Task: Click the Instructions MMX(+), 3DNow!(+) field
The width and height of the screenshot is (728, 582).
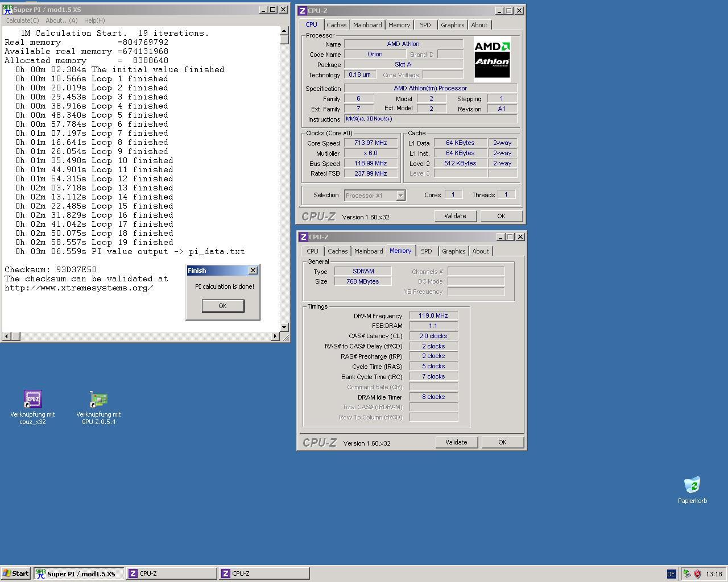Action: point(431,119)
